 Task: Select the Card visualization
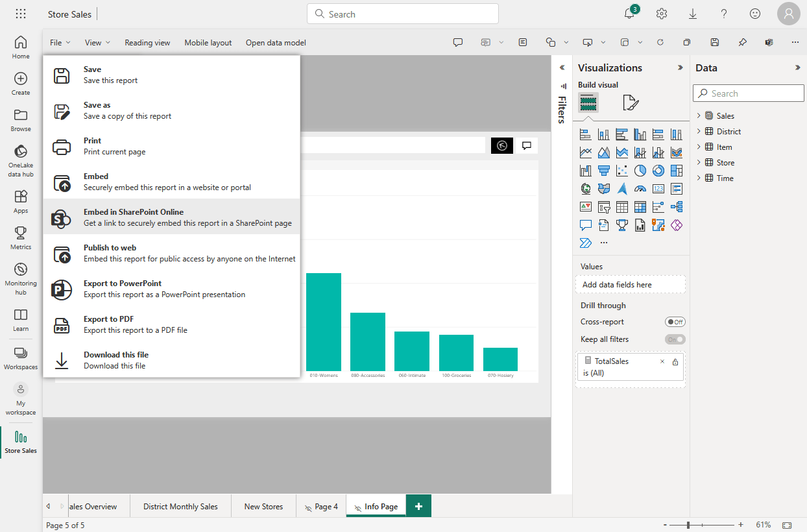click(x=658, y=188)
